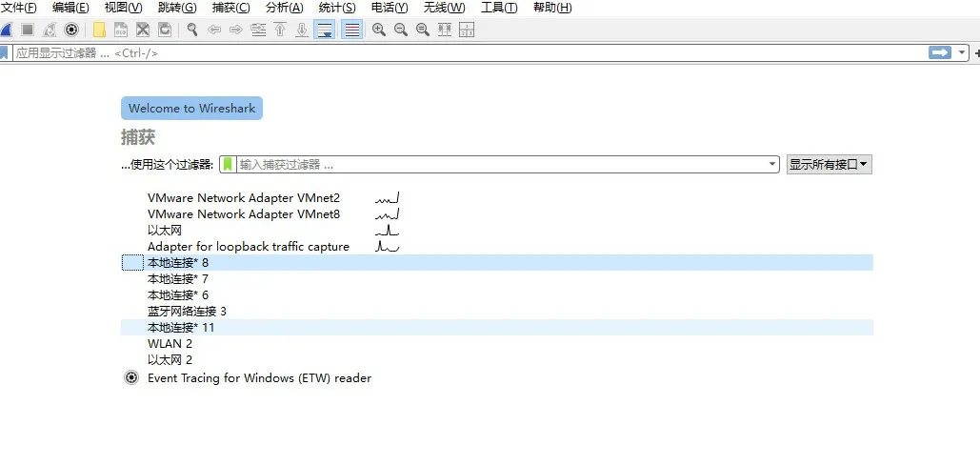Open capture options gear icon

[x=71, y=30]
